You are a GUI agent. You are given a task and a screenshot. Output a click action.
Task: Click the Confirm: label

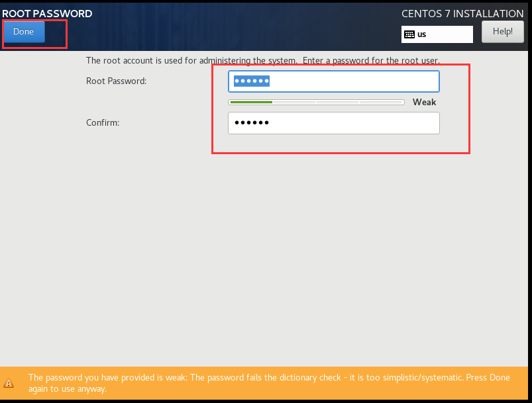[x=103, y=122]
